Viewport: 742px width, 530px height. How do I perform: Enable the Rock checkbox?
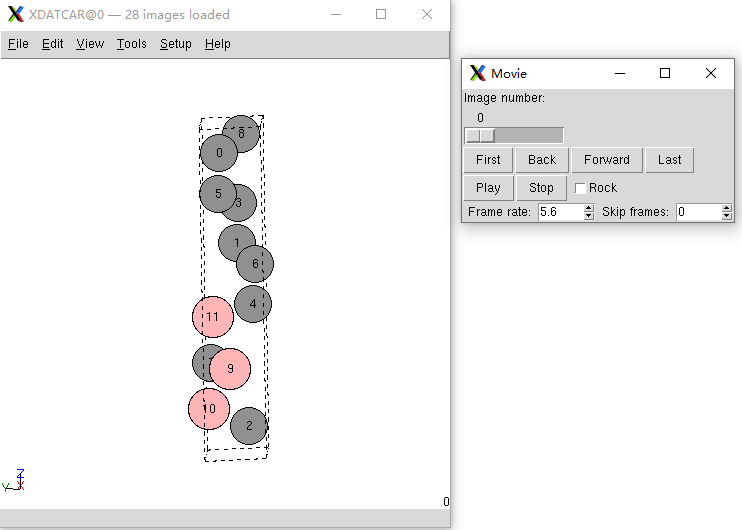(x=580, y=188)
